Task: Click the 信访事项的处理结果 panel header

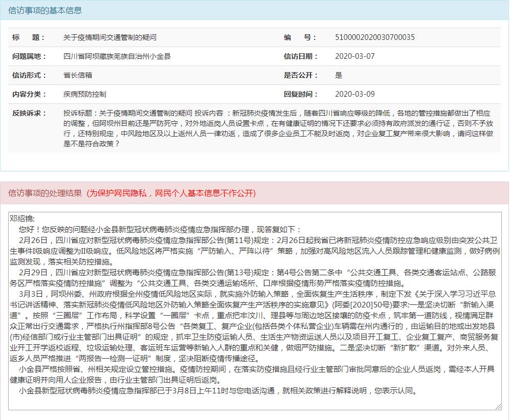Action: pyautogui.click(x=45, y=193)
